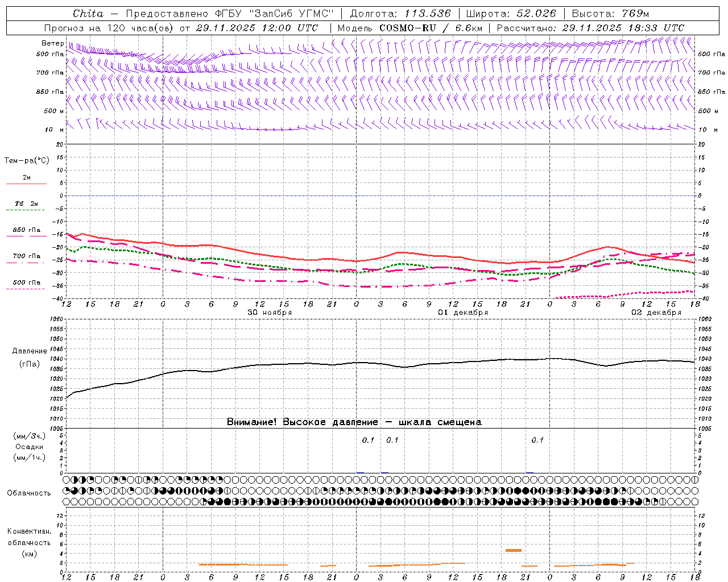Click the 700 гПа temperature legend entry
Image resolution: width=728 pixels, height=582 pixels.
27,256
